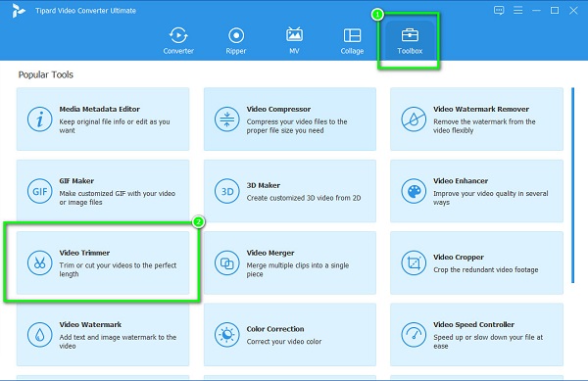
Task: Click "Speed up or slow down" description
Action: tap(488, 341)
